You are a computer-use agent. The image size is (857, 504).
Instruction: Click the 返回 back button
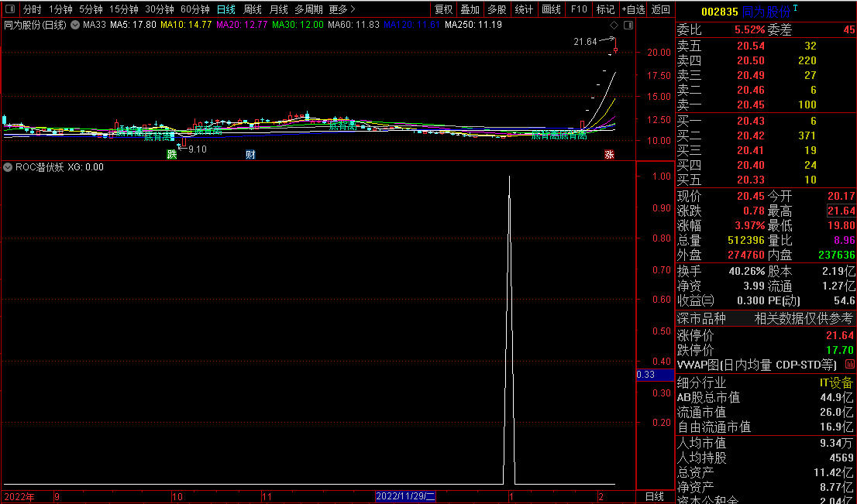[x=661, y=9]
